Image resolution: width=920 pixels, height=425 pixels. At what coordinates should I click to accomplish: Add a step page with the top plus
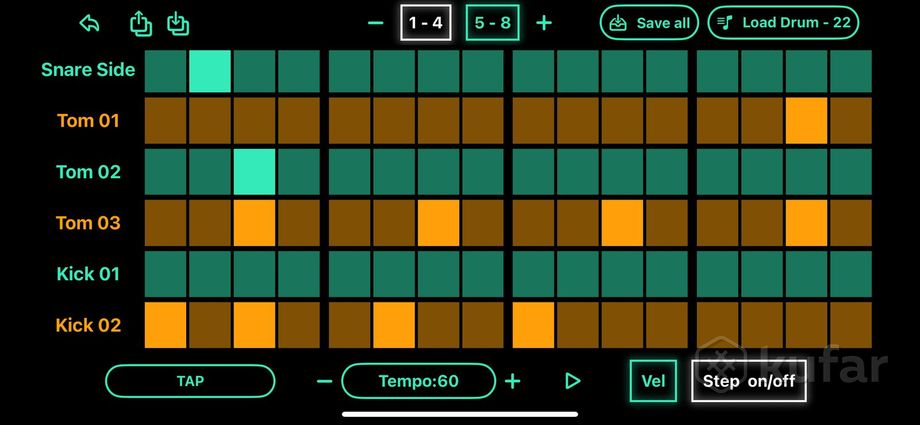[544, 23]
